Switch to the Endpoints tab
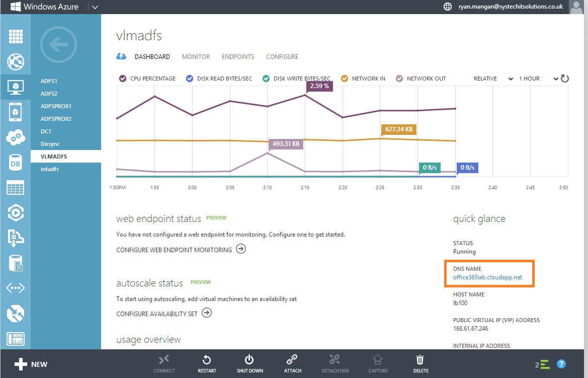This screenshot has width=588, height=378. [x=238, y=57]
